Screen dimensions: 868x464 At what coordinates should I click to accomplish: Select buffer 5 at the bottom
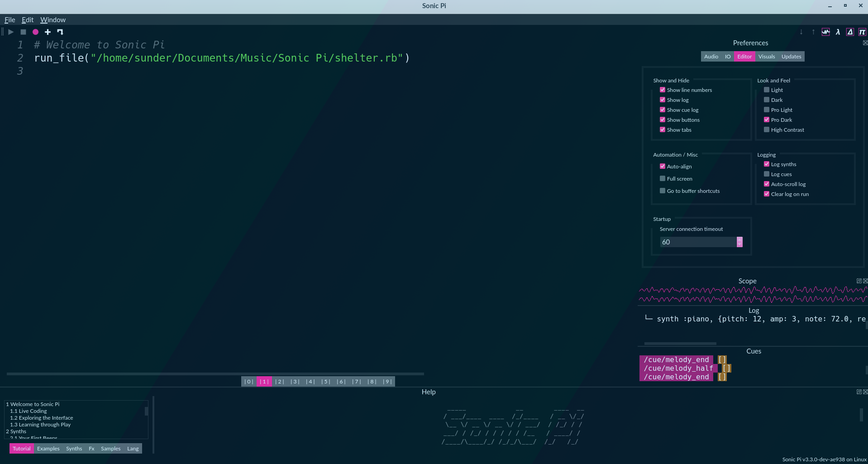(x=325, y=382)
